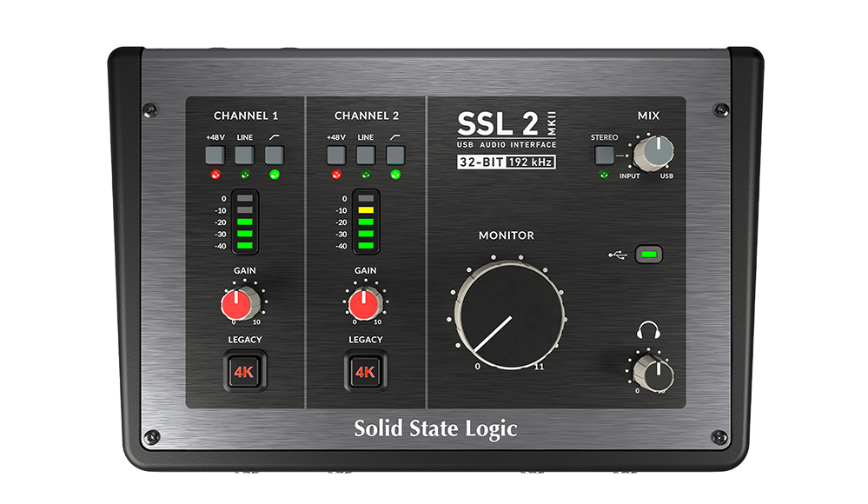Toggle Channel 2 high-pass filter button

(x=395, y=155)
